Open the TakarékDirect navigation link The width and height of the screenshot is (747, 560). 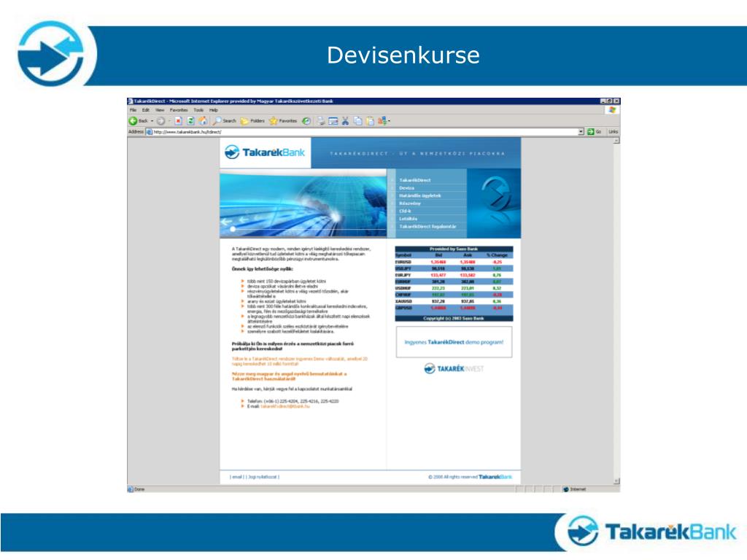pos(415,180)
